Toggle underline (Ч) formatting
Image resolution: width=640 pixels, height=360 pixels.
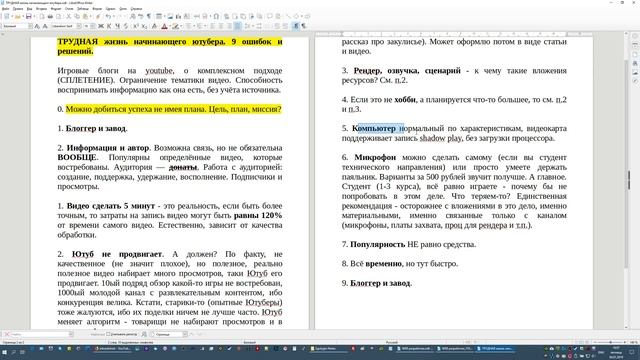117,26
